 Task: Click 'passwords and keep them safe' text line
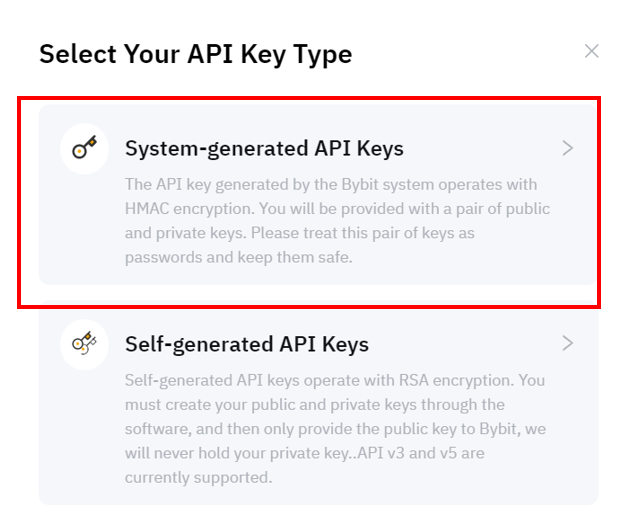click(x=238, y=258)
